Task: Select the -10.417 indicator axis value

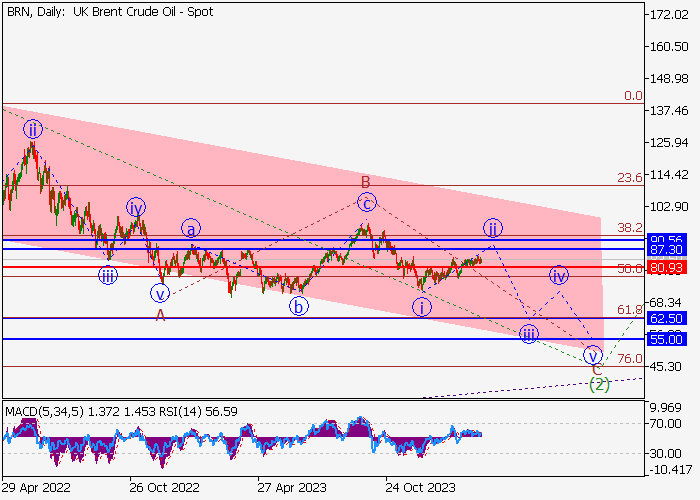Action: pos(669,470)
